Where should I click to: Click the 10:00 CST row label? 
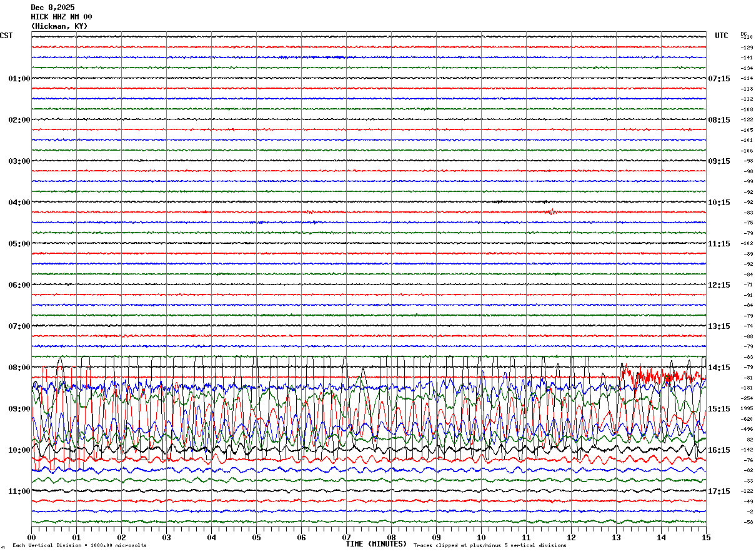pos(19,450)
